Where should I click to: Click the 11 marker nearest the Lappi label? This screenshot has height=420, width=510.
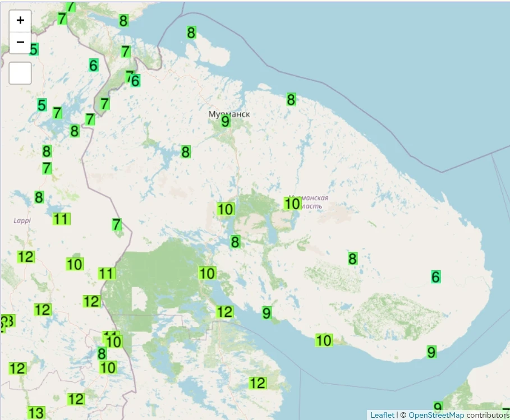click(x=61, y=219)
